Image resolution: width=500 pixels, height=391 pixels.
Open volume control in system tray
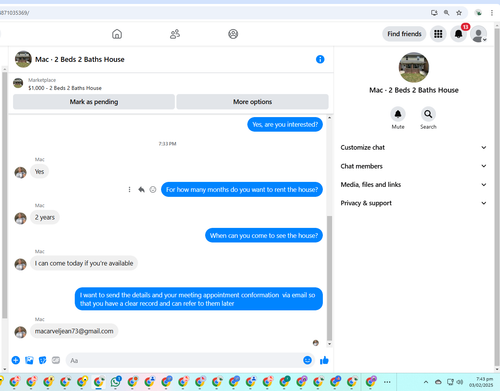[460, 382]
